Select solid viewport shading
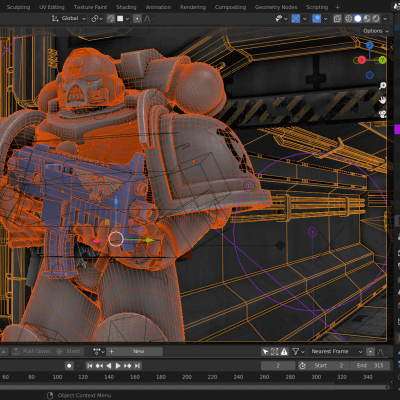400x400 pixels. pos(358,19)
